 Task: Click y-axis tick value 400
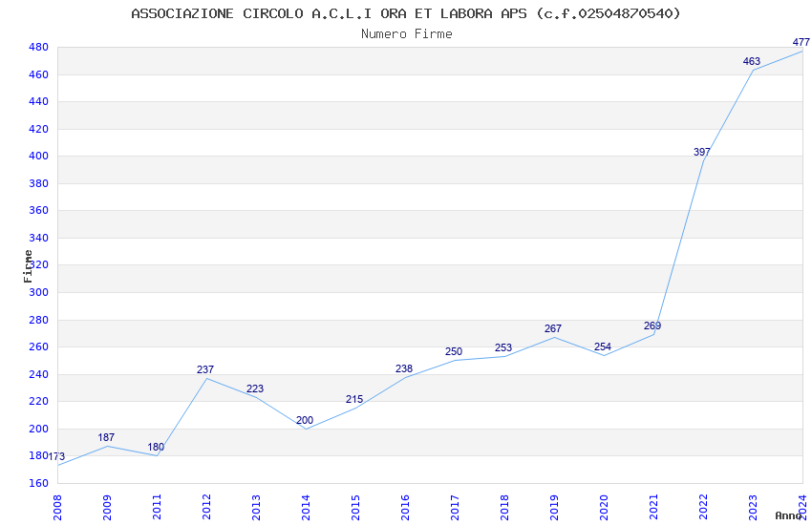click(39, 157)
